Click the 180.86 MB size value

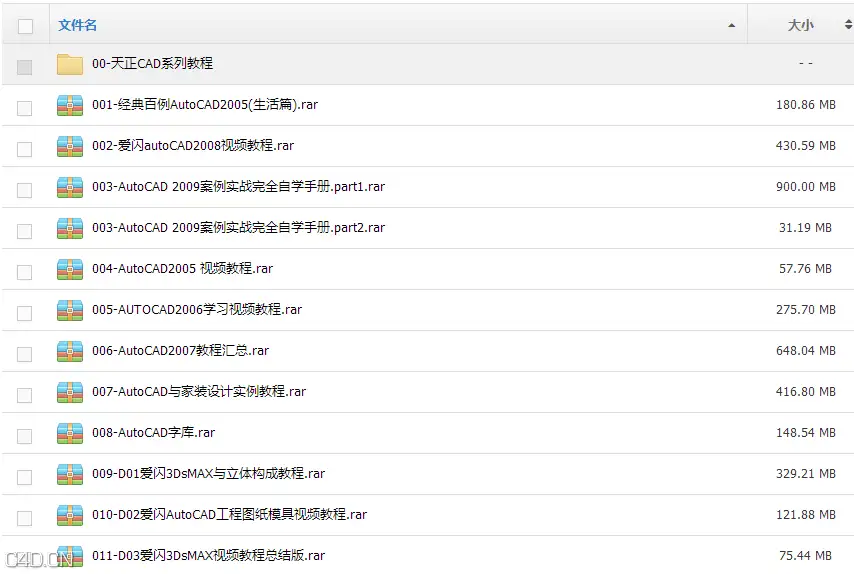coord(806,105)
